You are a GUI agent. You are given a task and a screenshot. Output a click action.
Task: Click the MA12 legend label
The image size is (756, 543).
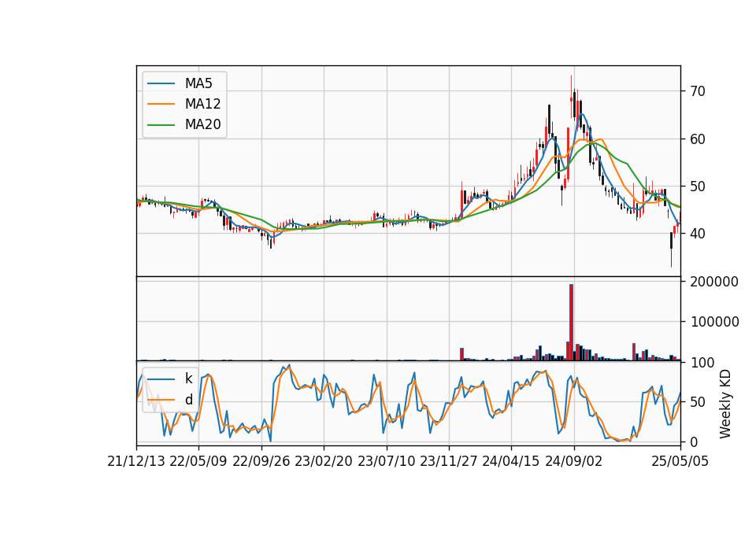[202, 104]
